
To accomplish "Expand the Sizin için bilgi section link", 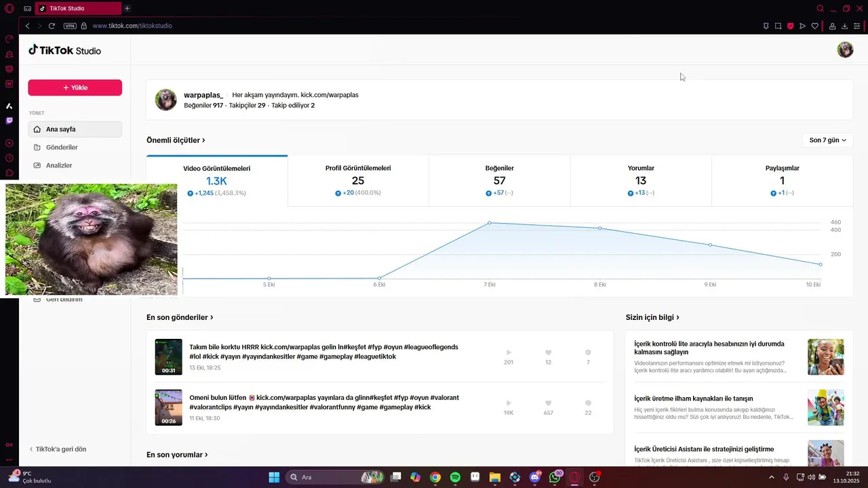I will pyautogui.click(x=652, y=317).
